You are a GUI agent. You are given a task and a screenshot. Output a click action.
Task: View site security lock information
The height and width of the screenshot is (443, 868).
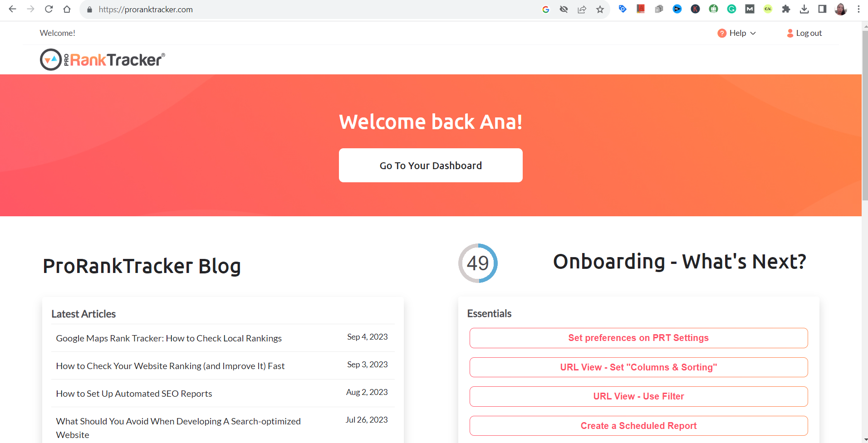pos(89,10)
